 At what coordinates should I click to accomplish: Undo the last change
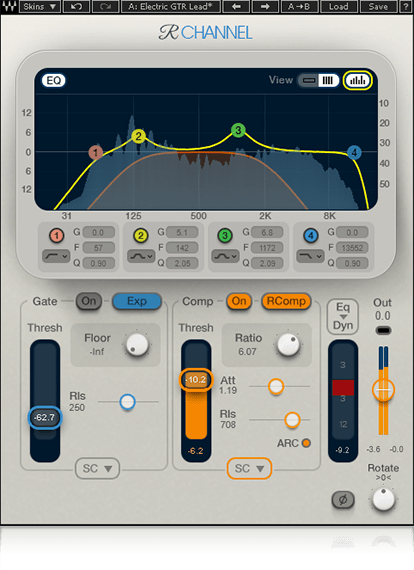tap(76, 7)
